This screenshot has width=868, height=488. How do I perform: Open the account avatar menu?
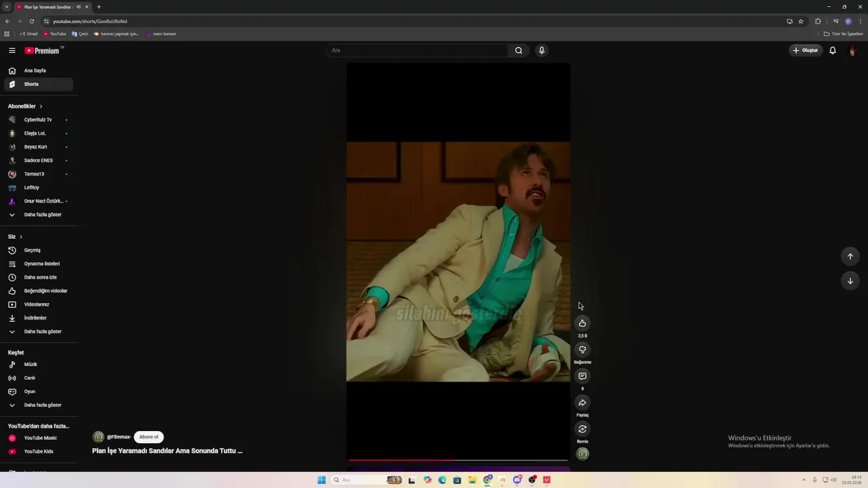(852, 50)
